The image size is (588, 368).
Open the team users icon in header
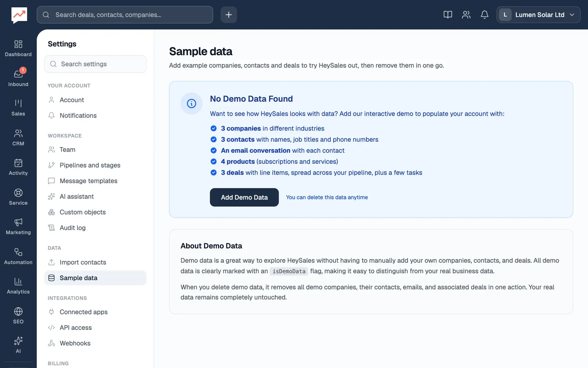coord(466,15)
